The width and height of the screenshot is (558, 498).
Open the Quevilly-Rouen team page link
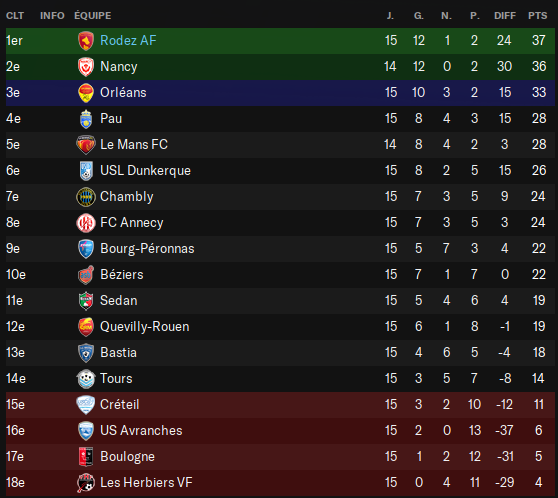point(144,326)
